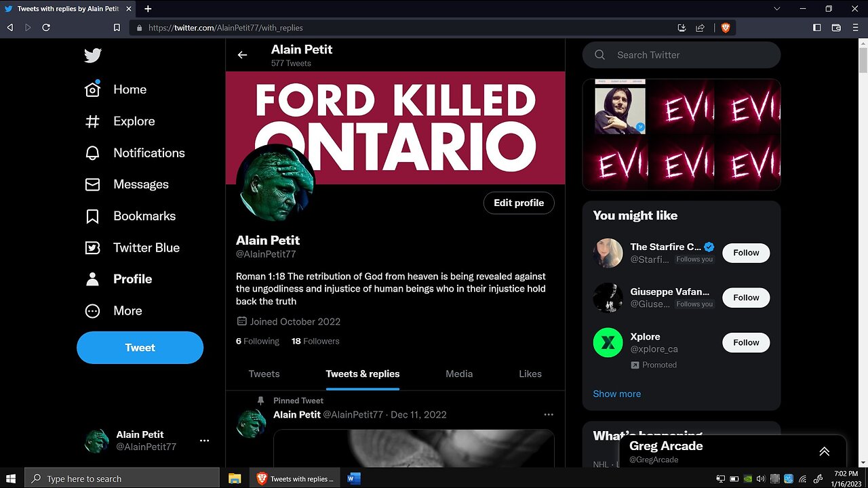Open the NVIDIA tray icon
This screenshot has height=488, width=868.
point(747,479)
